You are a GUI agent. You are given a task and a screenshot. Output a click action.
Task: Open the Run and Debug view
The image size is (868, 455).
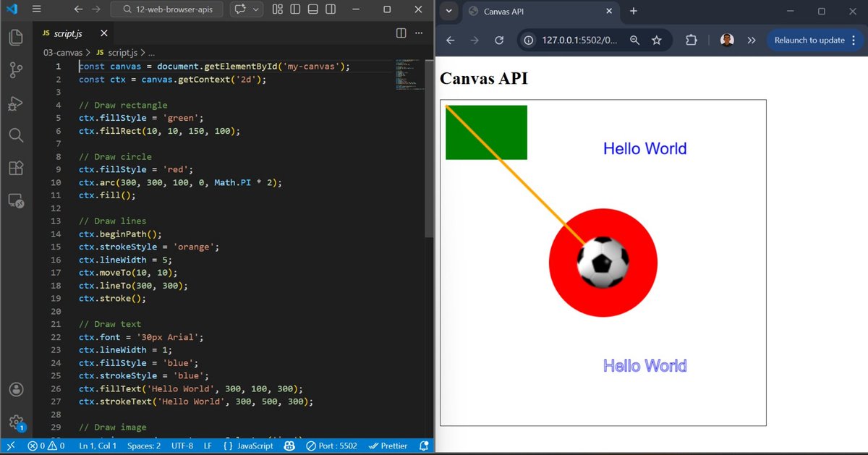pos(16,103)
